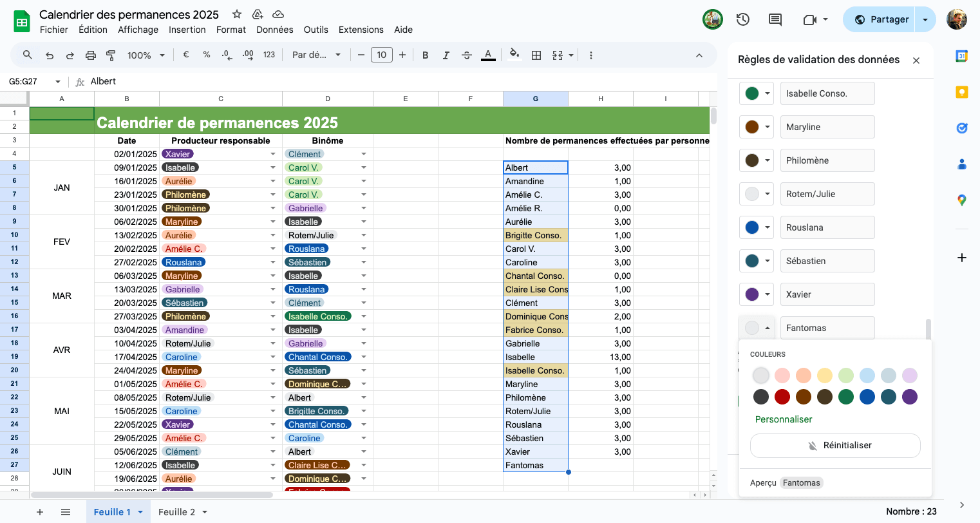Undo the last action
The width and height of the screenshot is (980, 523).
click(x=50, y=55)
